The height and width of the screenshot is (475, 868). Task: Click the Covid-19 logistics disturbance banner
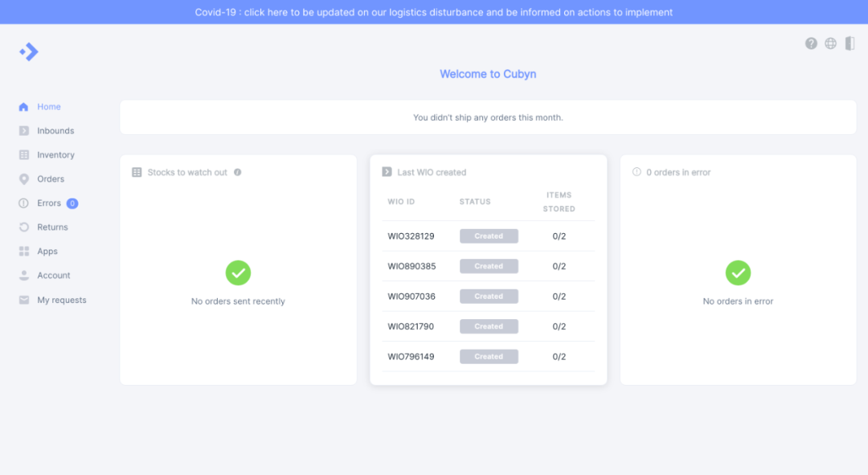pos(434,12)
